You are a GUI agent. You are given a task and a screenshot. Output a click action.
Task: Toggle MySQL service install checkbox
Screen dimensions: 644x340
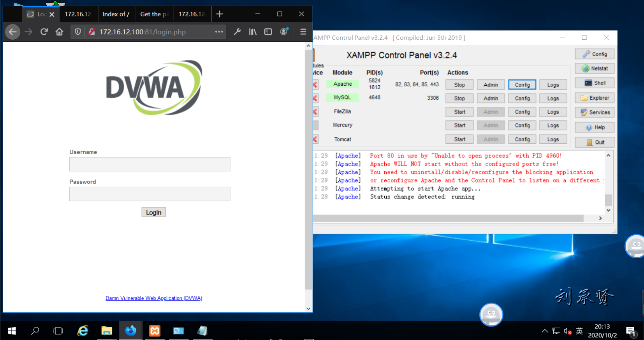[315, 98]
